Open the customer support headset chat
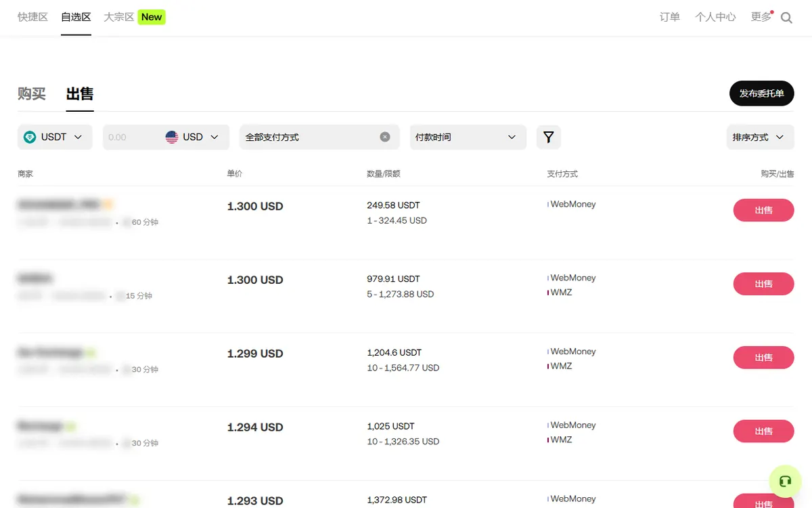 [785, 482]
